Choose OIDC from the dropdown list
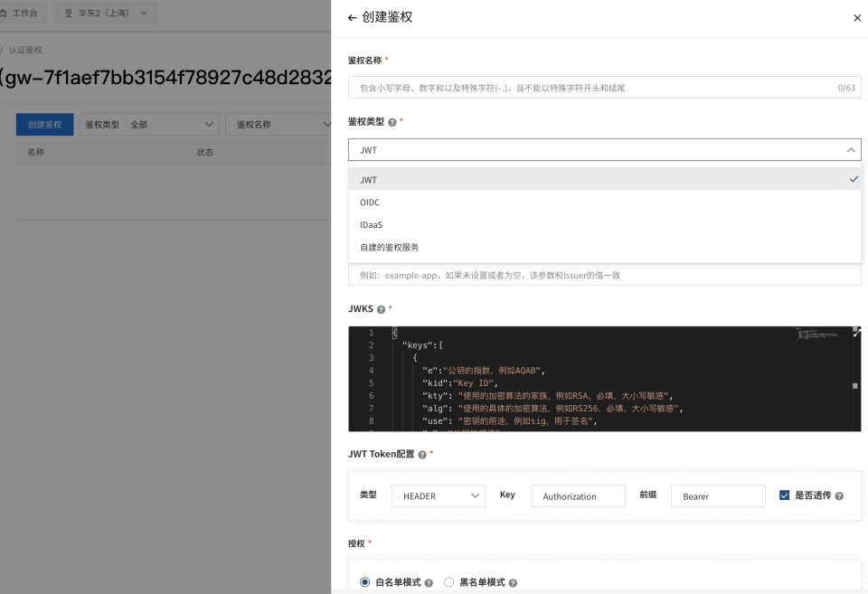Image resolution: width=868 pixels, height=594 pixels. tap(370, 203)
